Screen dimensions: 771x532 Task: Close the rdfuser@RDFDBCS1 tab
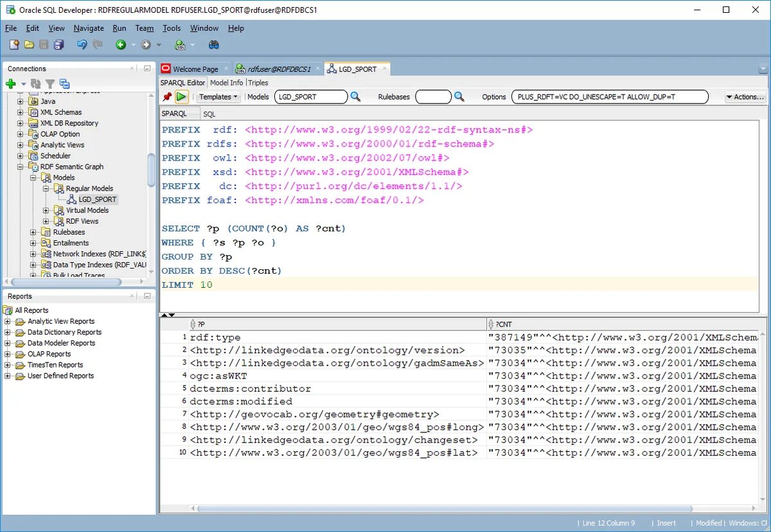(317, 69)
